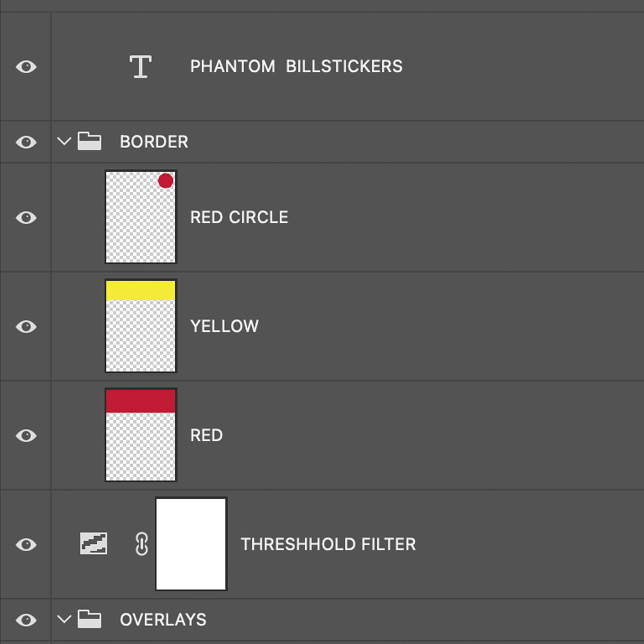Select the PHANTOM BILLSTICKERS layer name
The height and width of the screenshot is (644, 644).
(296, 66)
